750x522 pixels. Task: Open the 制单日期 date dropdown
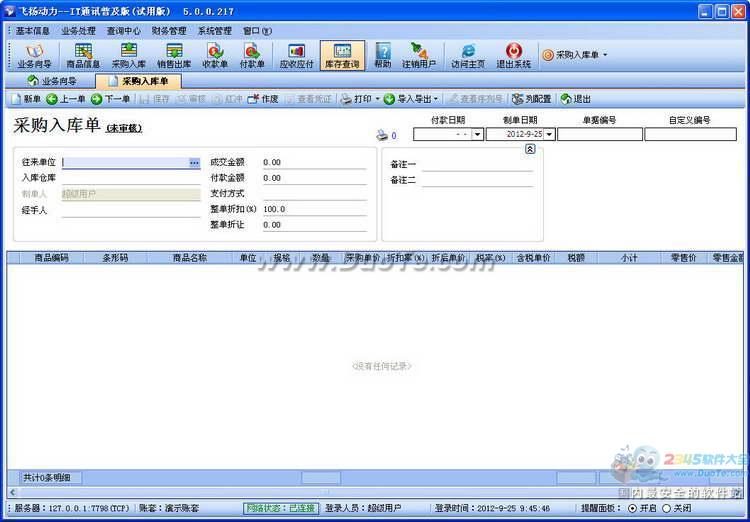click(x=549, y=134)
